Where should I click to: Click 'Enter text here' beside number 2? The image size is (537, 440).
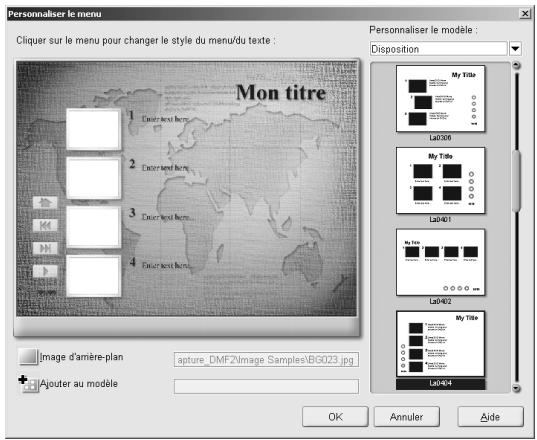pyautogui.click(x=166, y=168)
